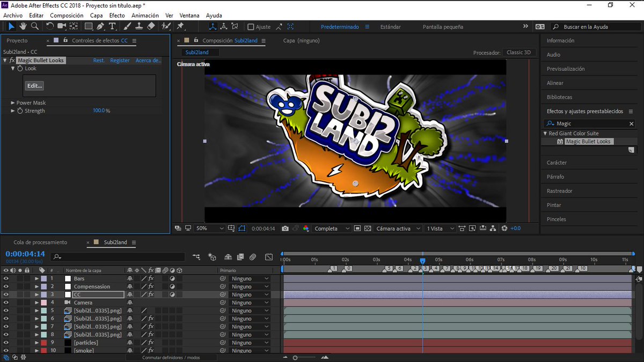This screenshot has width=644, height=362.
Task: Select the Pan Behind anchor point tool
Action: pyautogui.click(x=74, y=26)
